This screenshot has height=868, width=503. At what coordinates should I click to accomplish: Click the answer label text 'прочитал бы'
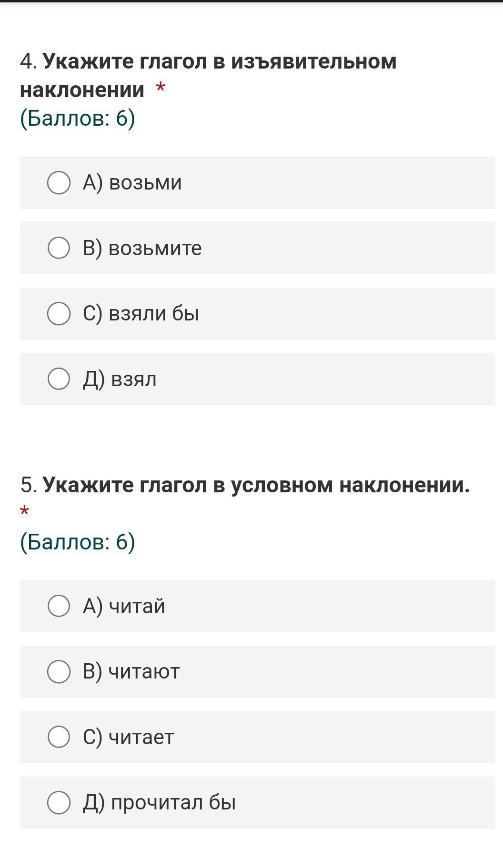[173, 803]
